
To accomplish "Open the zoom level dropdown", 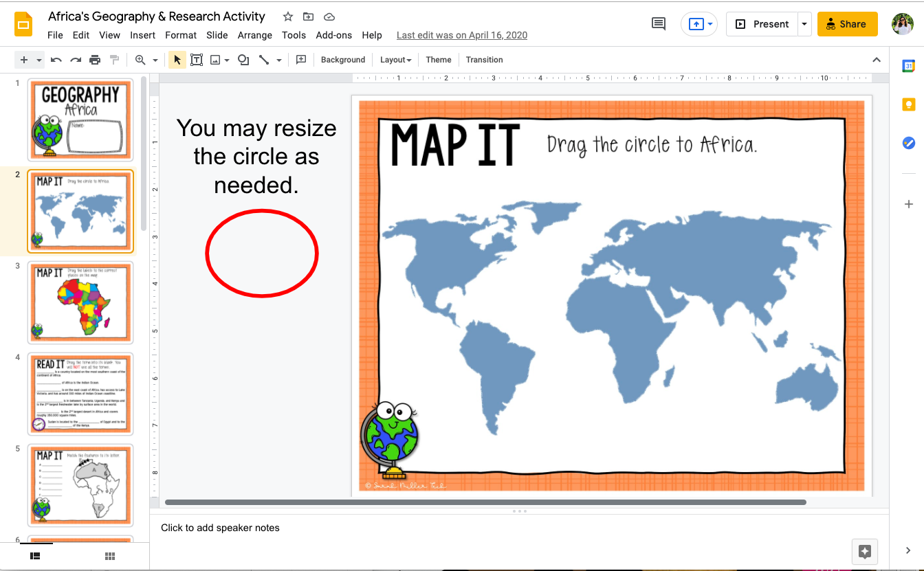I will [154, 60].
